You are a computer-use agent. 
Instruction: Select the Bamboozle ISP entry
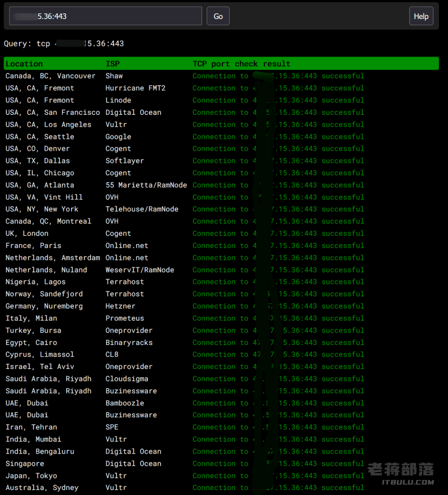124,403
